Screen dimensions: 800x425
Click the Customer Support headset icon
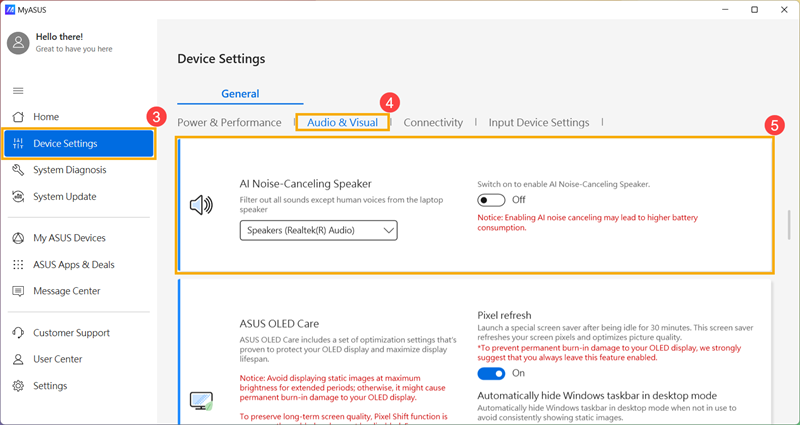18,333
